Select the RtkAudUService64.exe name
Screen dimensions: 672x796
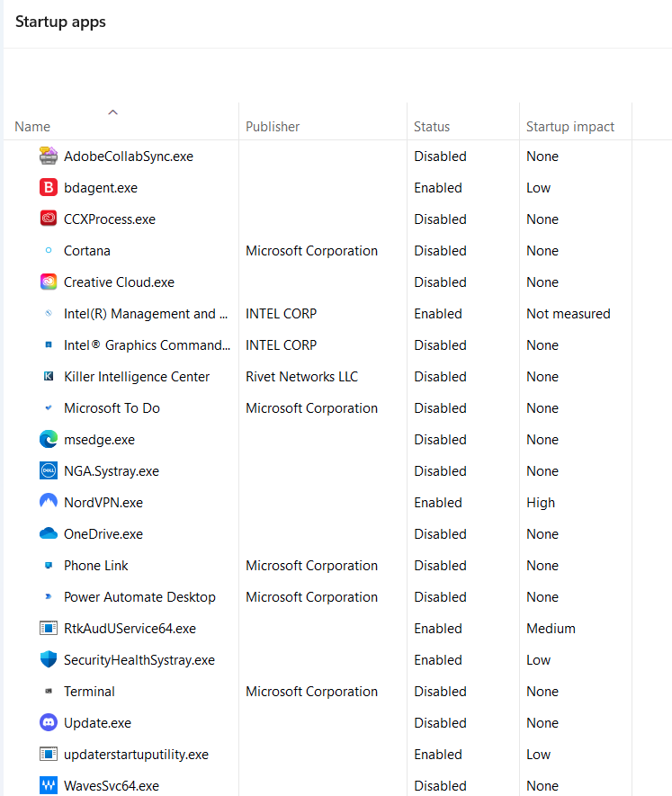point(130,629)
